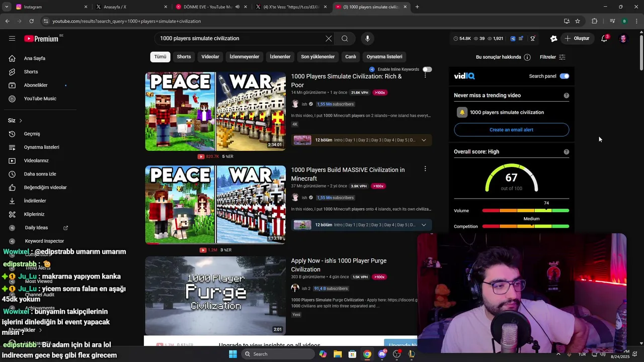
Task: Select the Canlı filter chip
Action: click(x=351, y=57)
